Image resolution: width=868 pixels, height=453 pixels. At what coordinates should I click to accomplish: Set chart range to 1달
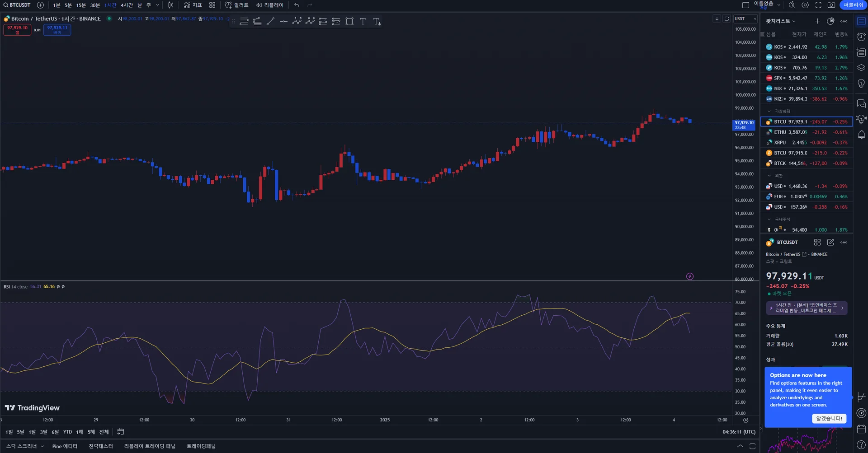tap(32, 432)
